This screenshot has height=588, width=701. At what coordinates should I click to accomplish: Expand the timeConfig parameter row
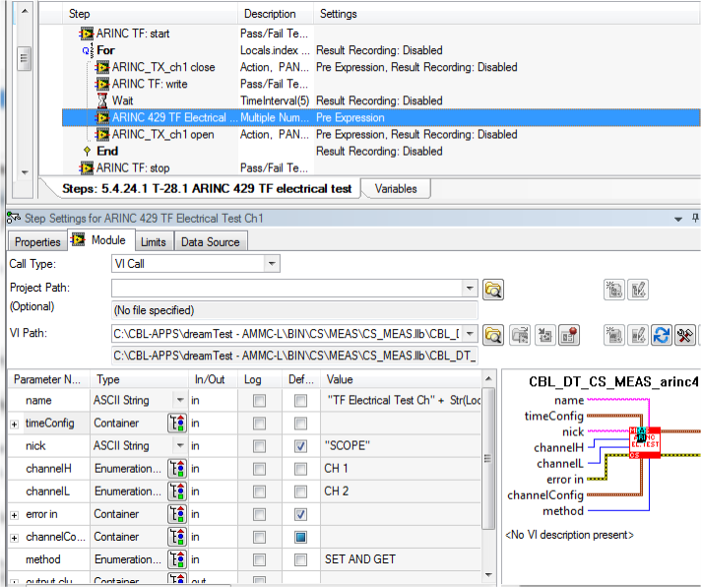point(15,424)
